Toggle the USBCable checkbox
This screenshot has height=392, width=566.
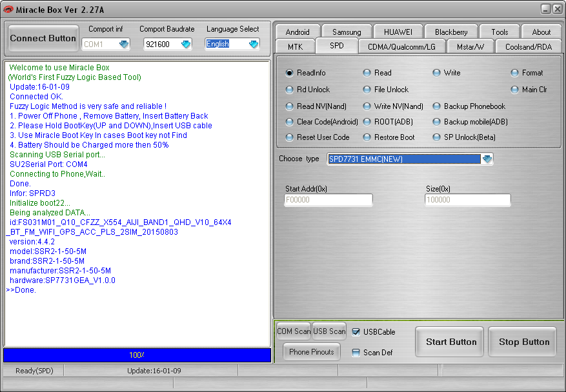356,332
